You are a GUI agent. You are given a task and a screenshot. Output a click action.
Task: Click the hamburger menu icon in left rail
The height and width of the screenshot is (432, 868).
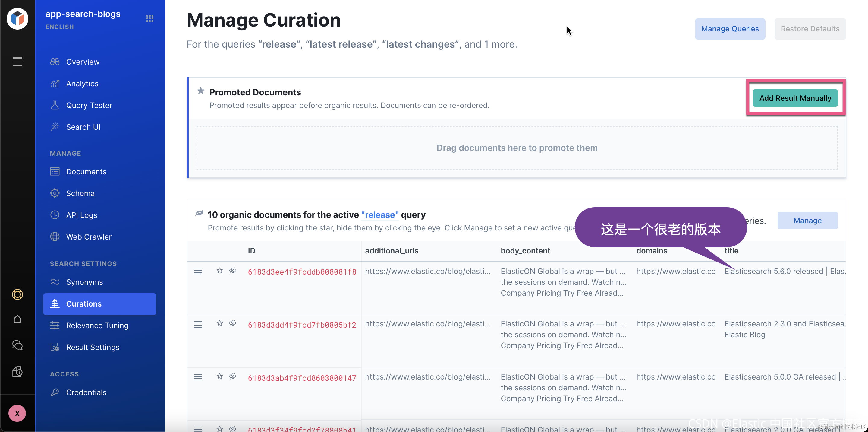[x=17, y=62]
